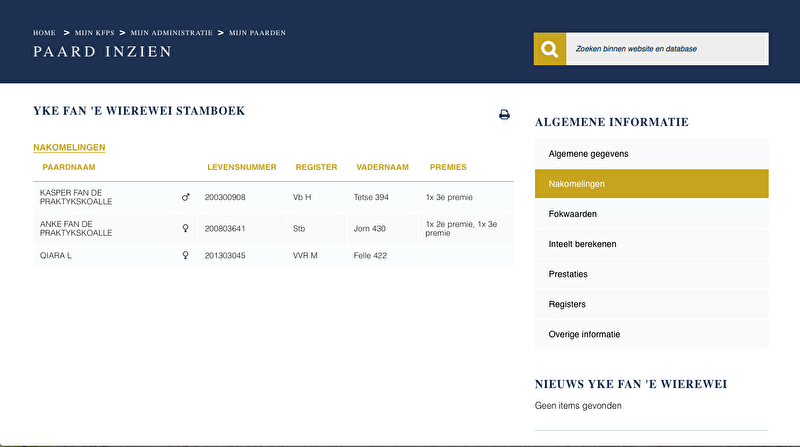Go to Home breadcrumb link
The image size is (800, 447).
click(x=44, y=33)
